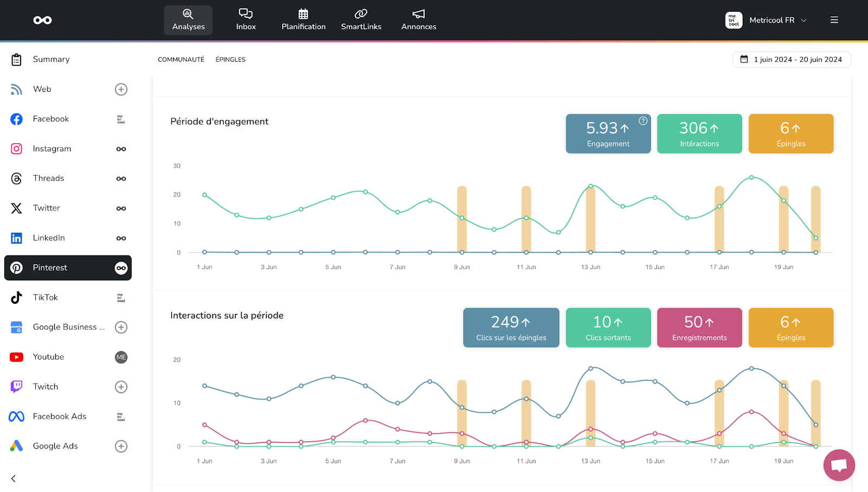Go to SmartLinks
This screenshot has width=868, height=492.
click(361, 20)
